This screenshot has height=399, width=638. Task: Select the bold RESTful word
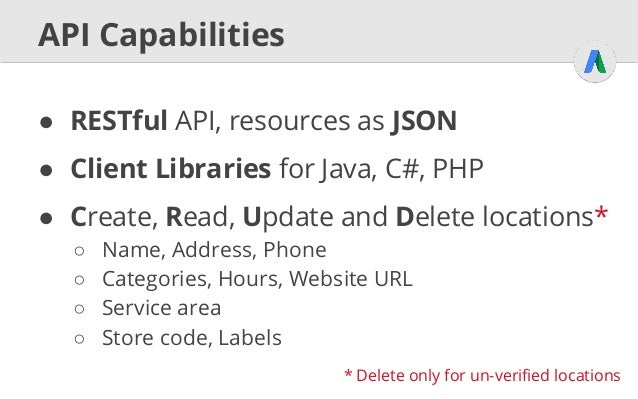pos(119,121)
